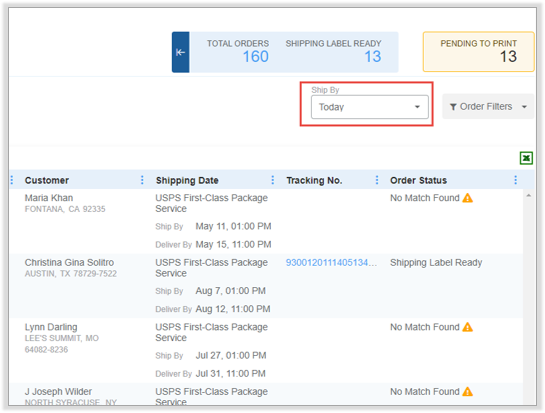Export orders using the Excel icon
This screenshot has height=413, width=545.
[526, 158]
